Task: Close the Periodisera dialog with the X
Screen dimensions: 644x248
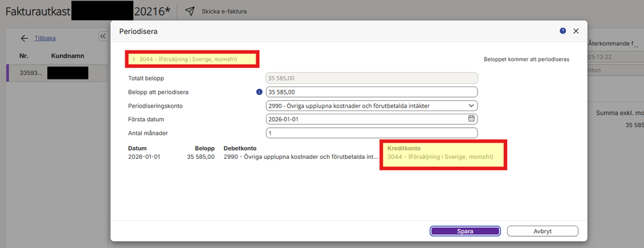Action: click(576, 31)
